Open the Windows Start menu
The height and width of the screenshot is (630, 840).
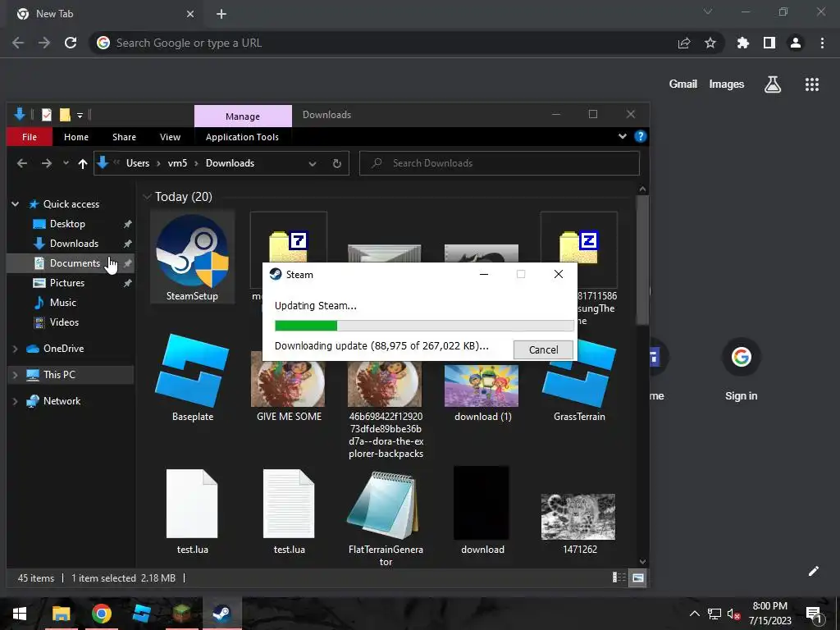coord(20,614)
